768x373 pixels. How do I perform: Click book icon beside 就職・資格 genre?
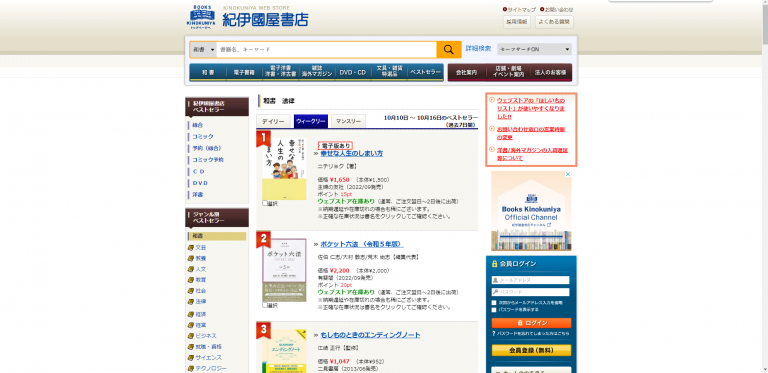tap(191, 347)
